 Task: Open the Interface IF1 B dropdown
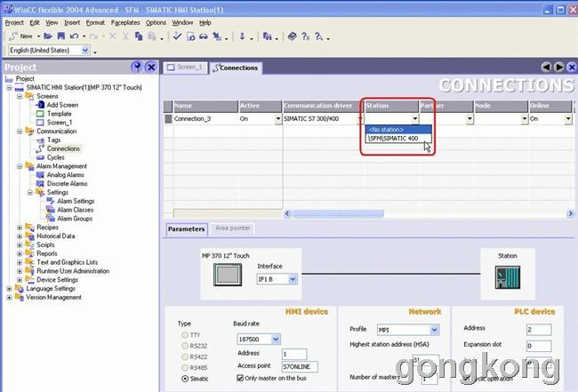coord(293,279)
